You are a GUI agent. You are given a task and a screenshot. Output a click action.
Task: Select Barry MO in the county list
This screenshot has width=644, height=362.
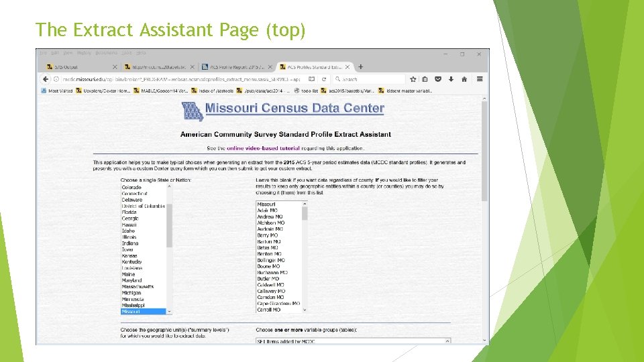[x=268, y=235]
